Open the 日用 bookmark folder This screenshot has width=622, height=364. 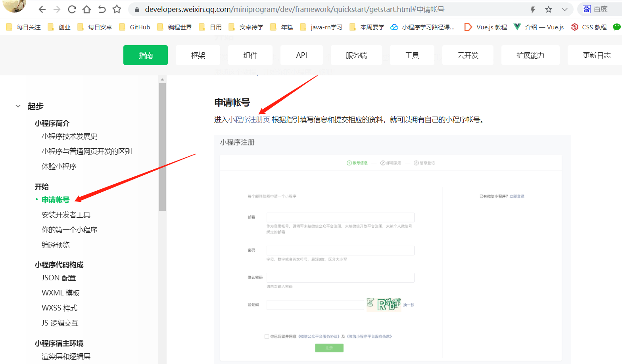pyautogui.click(x=210, y=27)
